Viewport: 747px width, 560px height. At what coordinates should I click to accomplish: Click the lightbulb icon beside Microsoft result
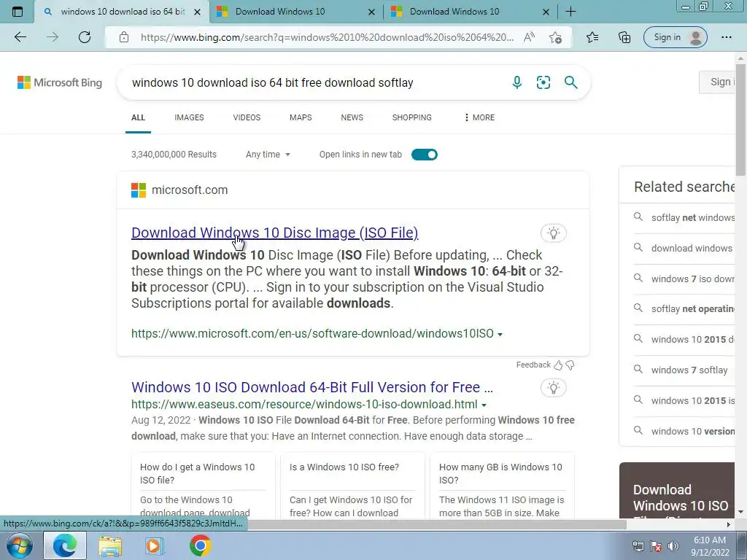[x=553, y=233]
